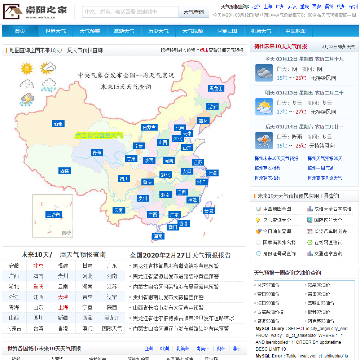Select the 海南 label on the map

(x=158, y=236)
